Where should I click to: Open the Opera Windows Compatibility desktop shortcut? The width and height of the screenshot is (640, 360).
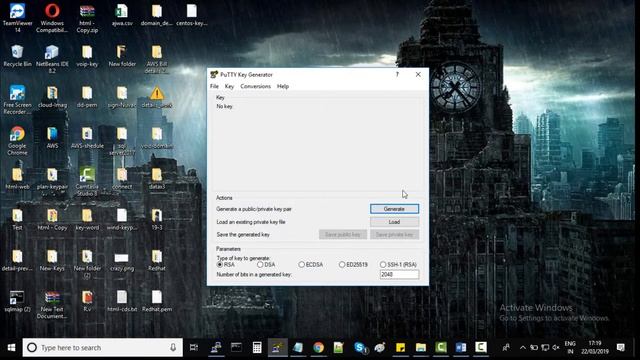coord(52,18)
